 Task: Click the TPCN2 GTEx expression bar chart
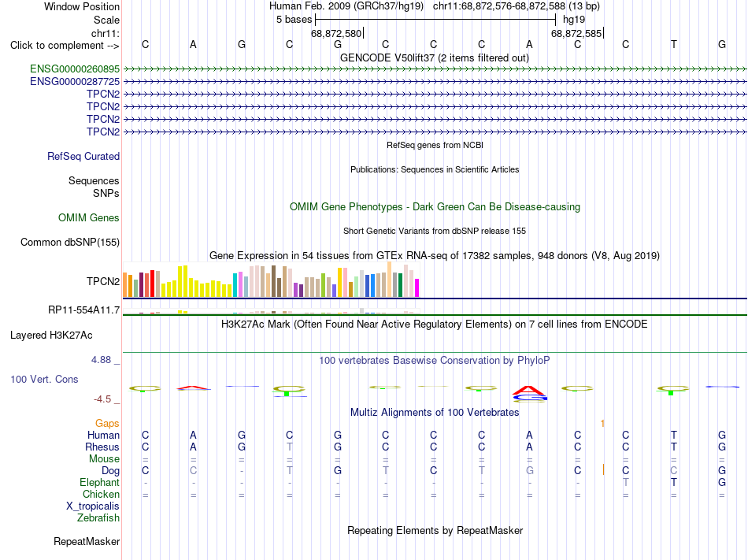click(271, 280)
